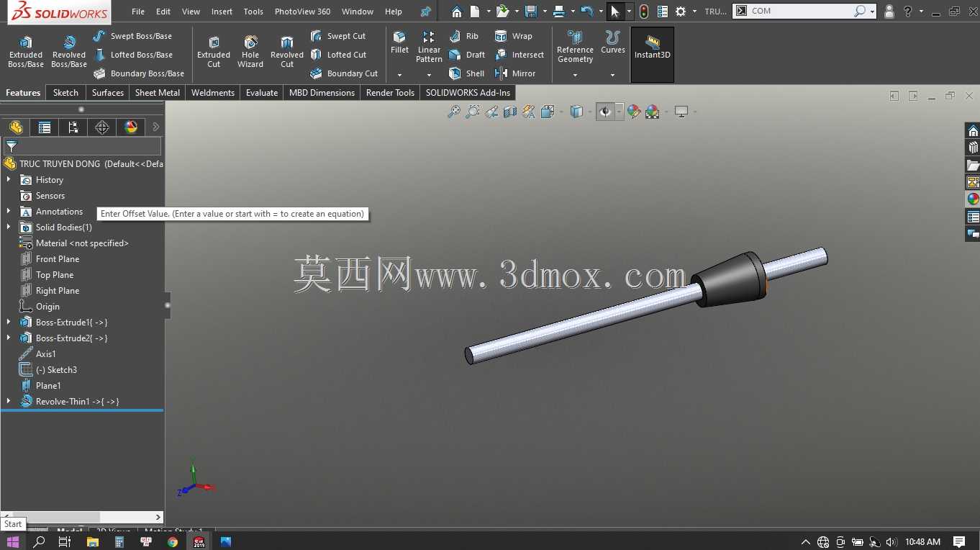Activate Zoom to Area magnifier

(473, 112)
